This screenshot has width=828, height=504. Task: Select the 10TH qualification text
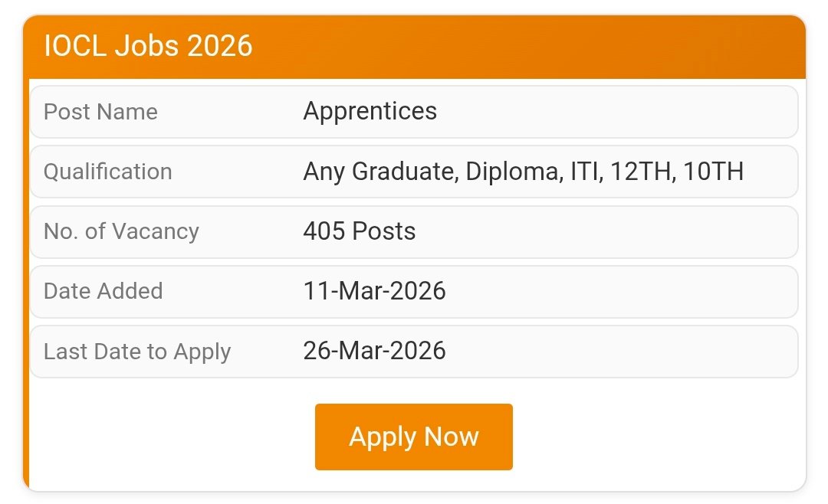coord(713,171)
